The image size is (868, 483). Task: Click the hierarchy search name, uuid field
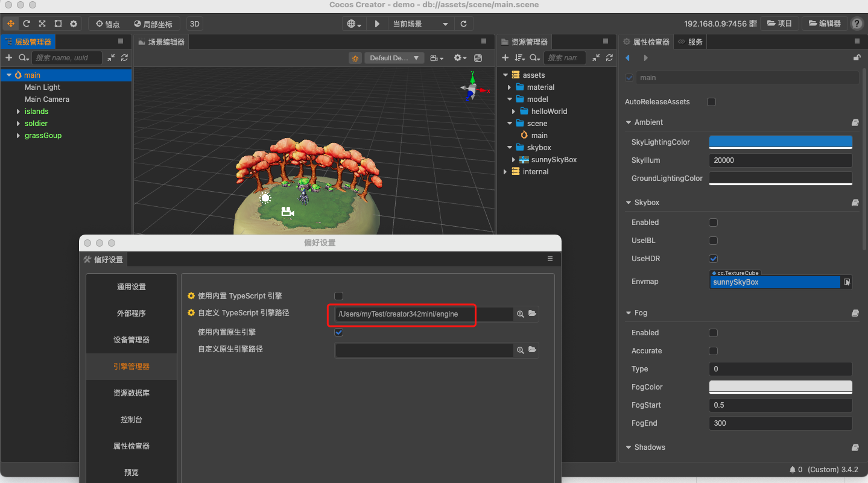66,58
